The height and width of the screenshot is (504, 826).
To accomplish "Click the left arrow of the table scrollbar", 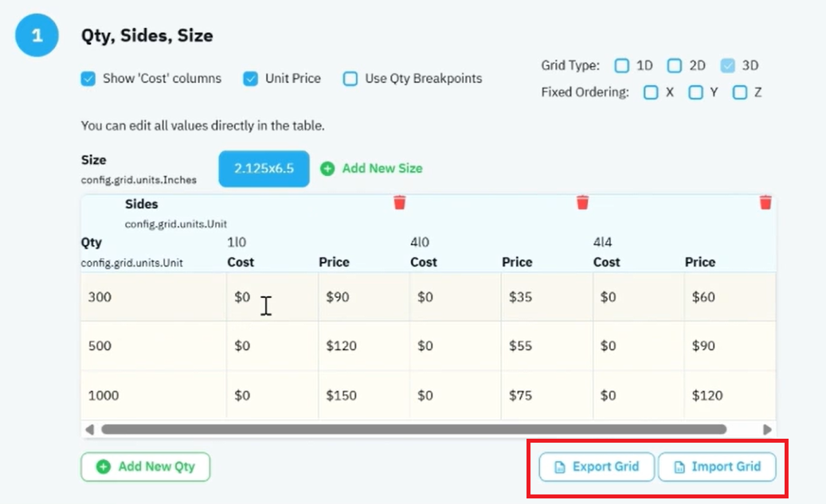I will (x=89, y=430).
